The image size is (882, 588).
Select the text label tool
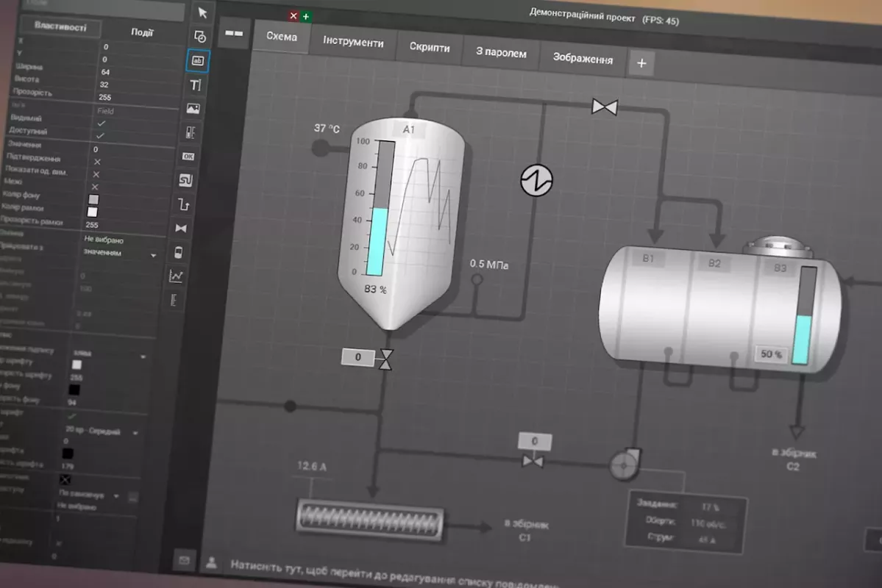click(196, 85)
